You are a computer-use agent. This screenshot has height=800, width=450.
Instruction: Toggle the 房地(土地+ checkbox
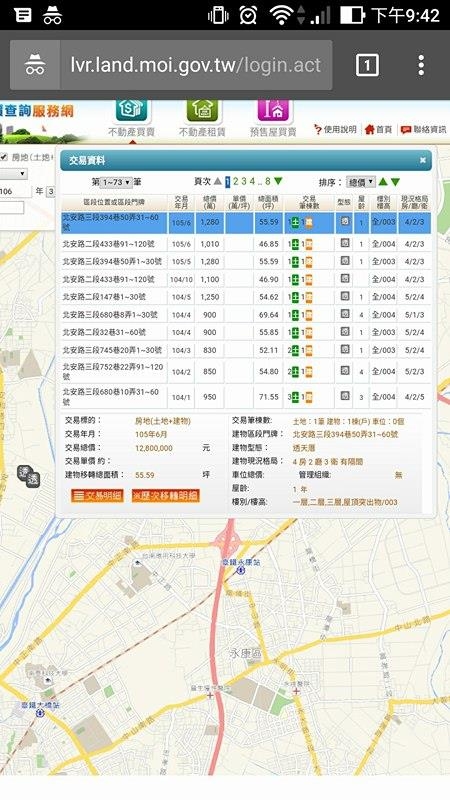(x=4, y=157)
